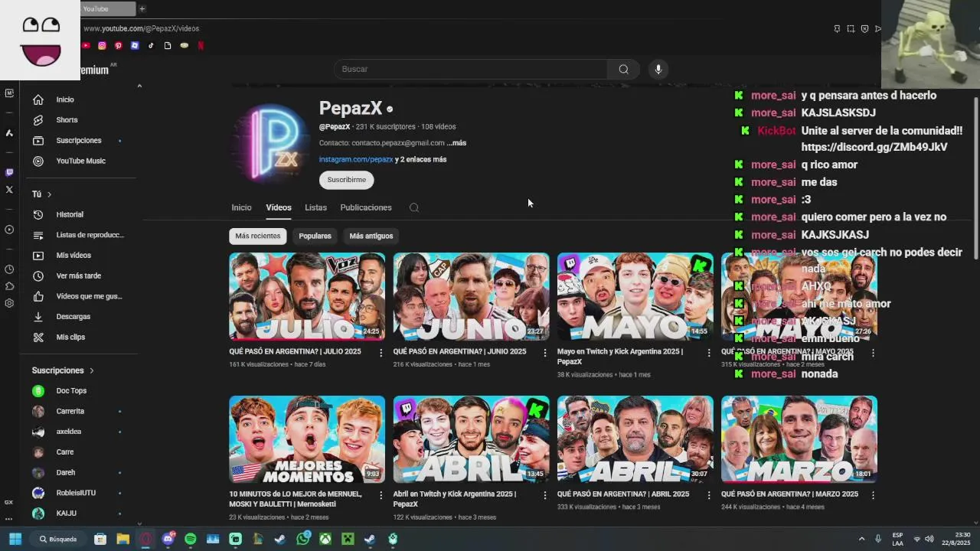Screen dimensions: 980x551
Task: Expand channel description with ...más
Action: pos(457,143)
